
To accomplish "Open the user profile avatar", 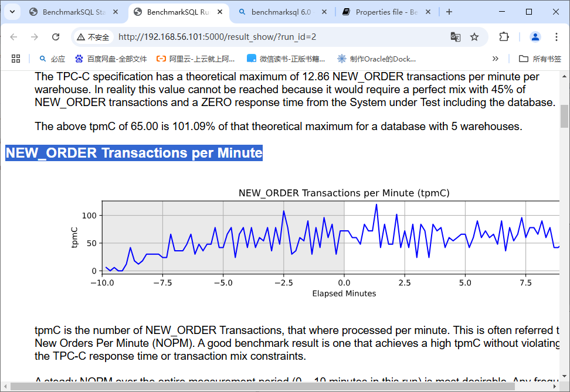I will coord(535,37).
